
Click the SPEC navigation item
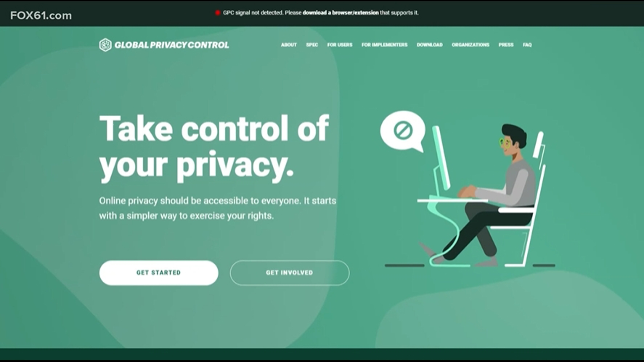(x=312, y=45)
